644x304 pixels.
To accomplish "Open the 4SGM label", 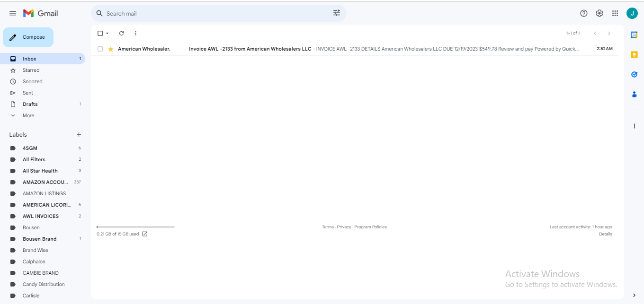I will coord(43,148).
